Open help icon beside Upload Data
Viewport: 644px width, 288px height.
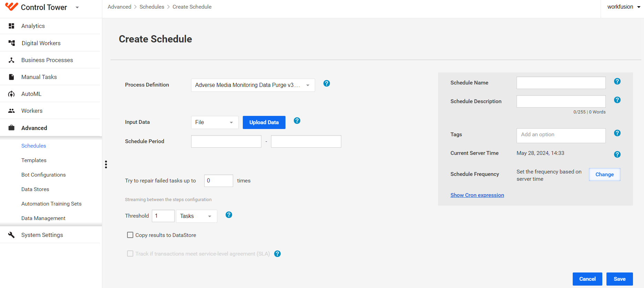297,121
